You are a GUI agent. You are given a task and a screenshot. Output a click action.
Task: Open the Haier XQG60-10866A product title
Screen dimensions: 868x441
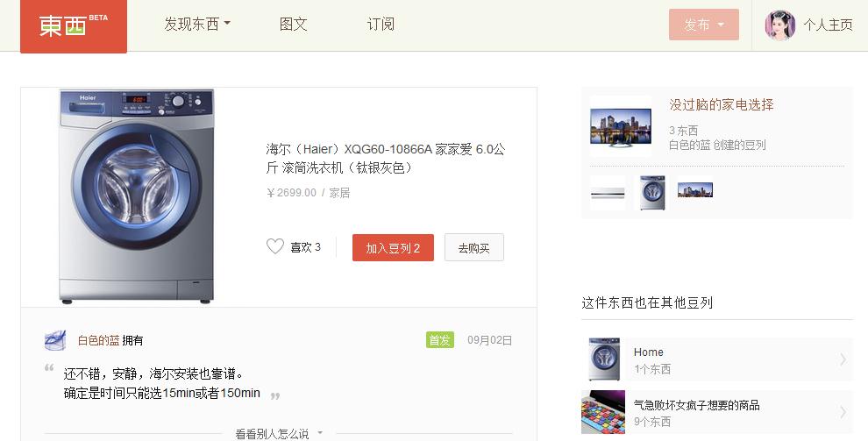pyautogui.click(x=385, y=158)
